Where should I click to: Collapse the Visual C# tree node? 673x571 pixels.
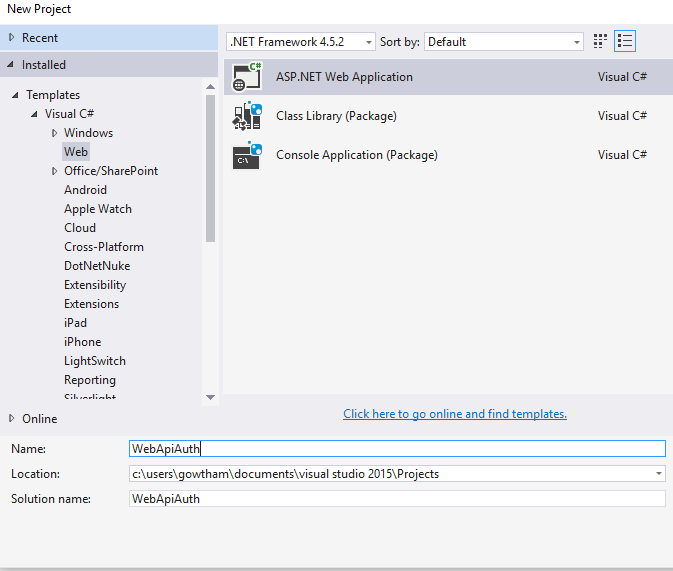34,114
